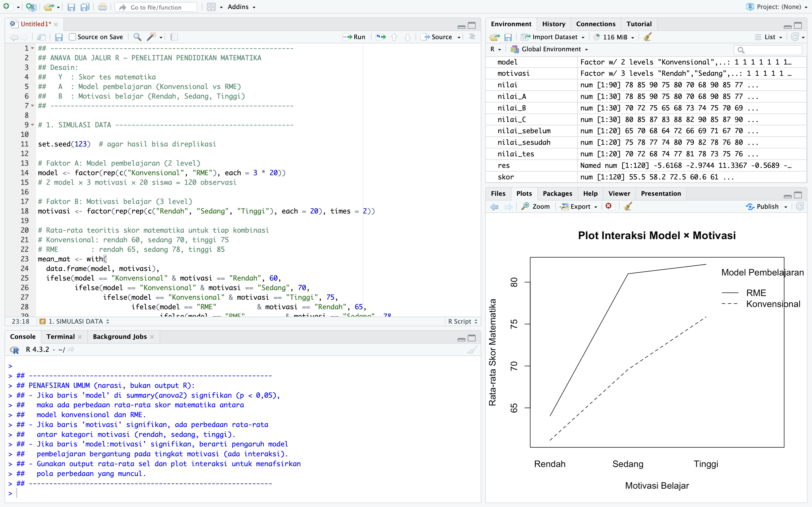This screenshot has height=507, width=812.
Task: Click the find/replace magnifier icon
Action: [x=137, y=37]
